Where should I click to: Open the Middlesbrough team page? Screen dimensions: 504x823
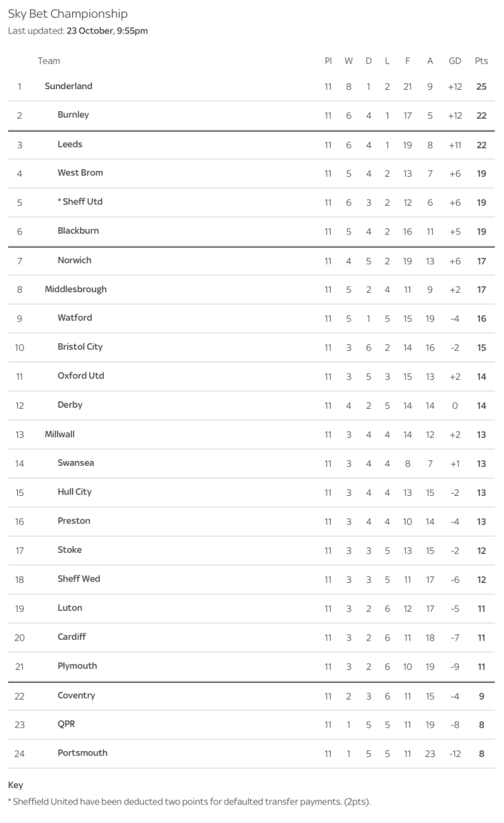(x=75, y=289)
